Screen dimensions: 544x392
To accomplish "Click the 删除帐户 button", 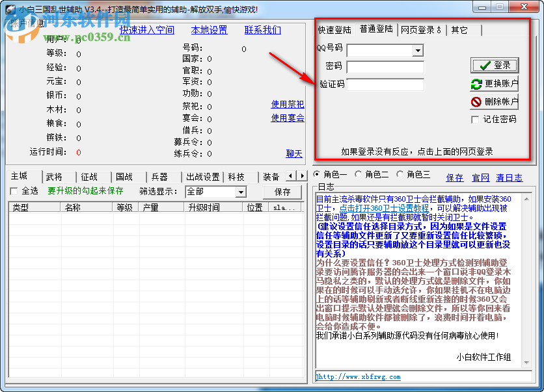I will pyautogui.click(x=495, y=101).
